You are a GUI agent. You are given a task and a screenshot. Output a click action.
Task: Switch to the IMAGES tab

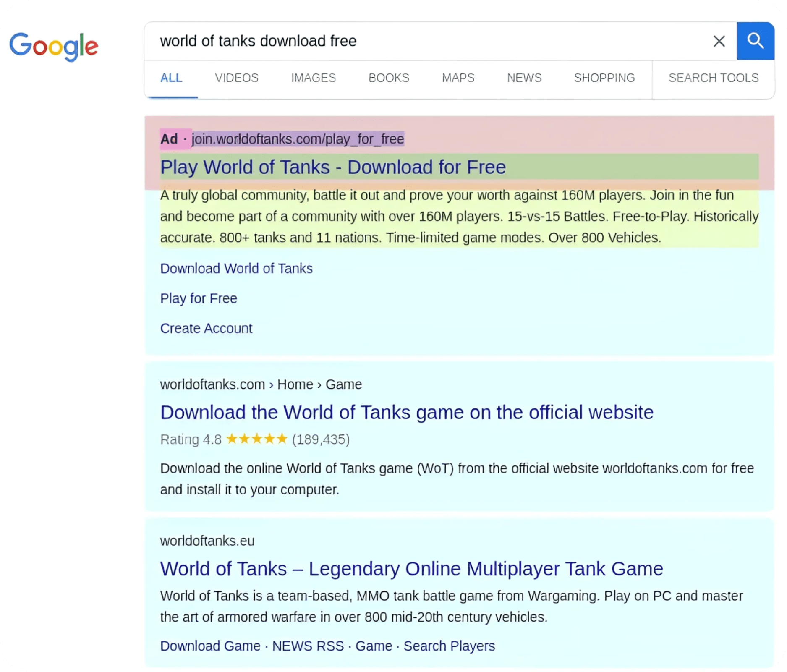click(314, 78)
